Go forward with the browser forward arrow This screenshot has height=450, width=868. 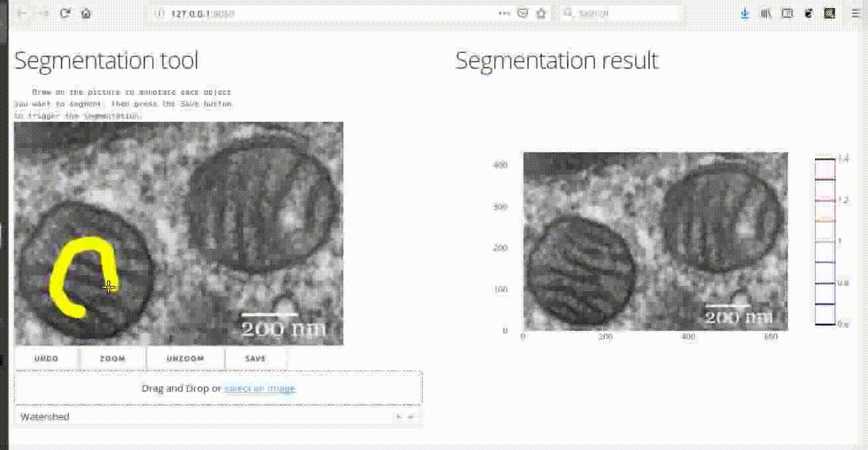tap(44, 13)
